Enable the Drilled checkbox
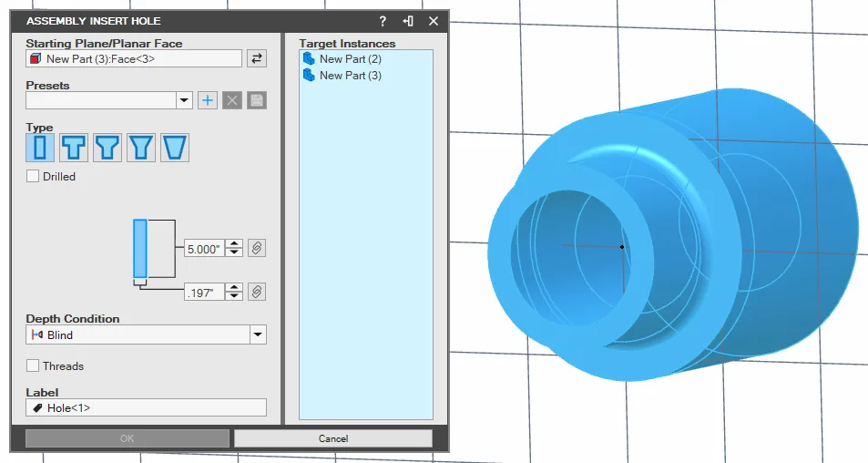 click(x=33, y=176)
